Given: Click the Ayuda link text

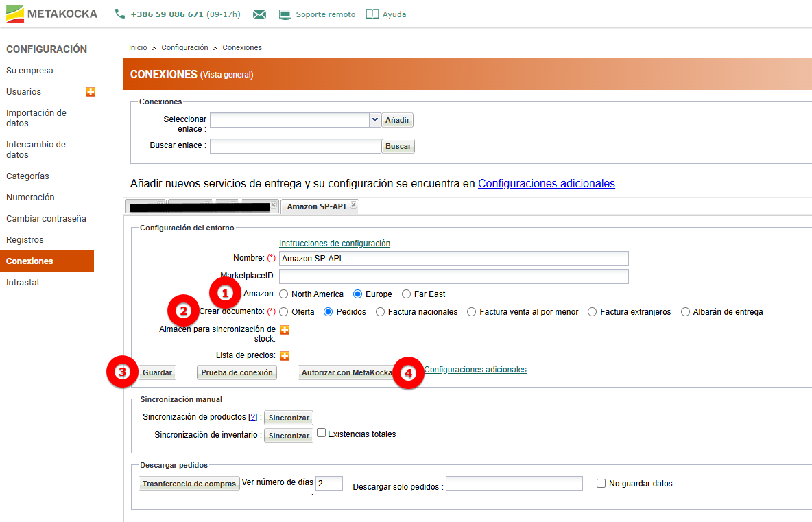Looking at the screenshot, I should point(394,14).
